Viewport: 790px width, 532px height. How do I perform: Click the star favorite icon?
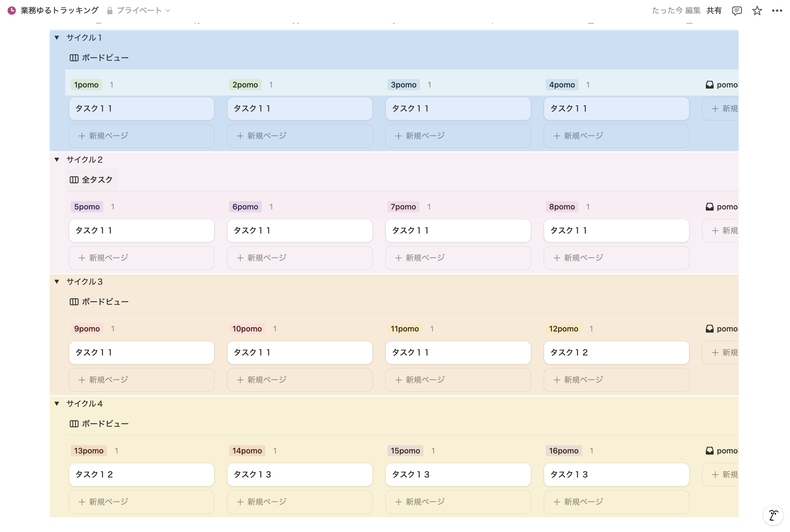[x=757, y=11]
